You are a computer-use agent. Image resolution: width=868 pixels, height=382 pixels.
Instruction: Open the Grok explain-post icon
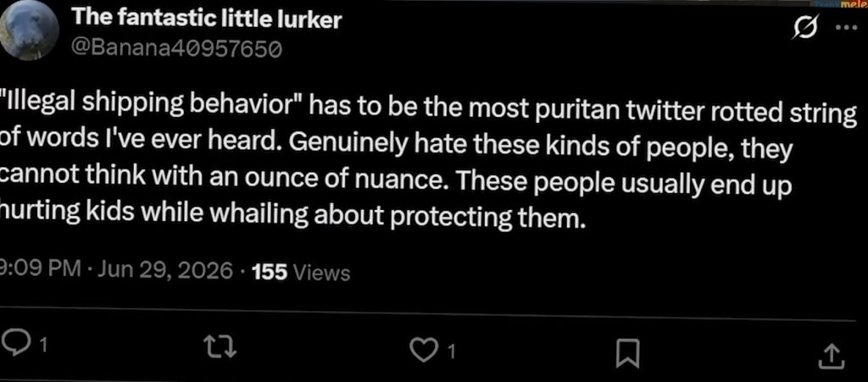pos(804,27)
